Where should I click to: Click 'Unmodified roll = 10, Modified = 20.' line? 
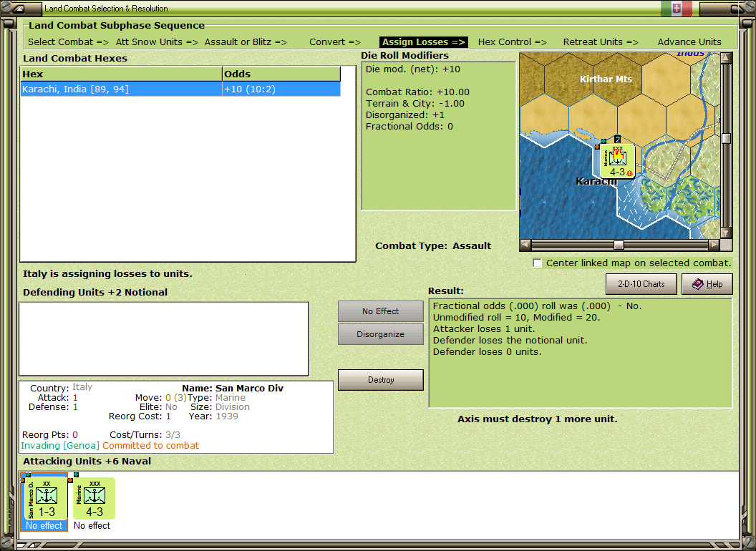pyautogui.click(x=516, y=317)
